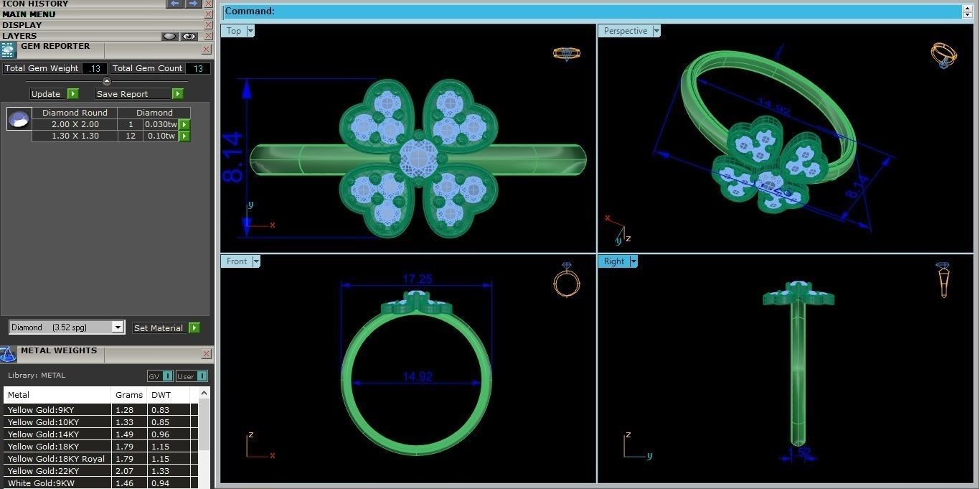The height and width of the screenshot is (489, 980).
Task: Click the Metal column header
Action: pyautogui.click(x=57, y=395)
